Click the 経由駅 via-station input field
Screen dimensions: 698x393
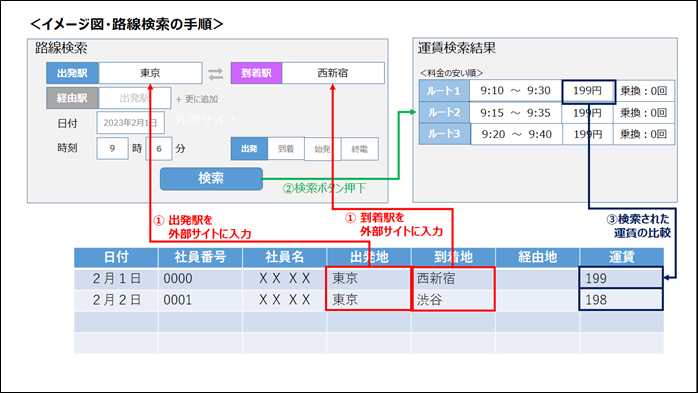click(x=134, y=98)
